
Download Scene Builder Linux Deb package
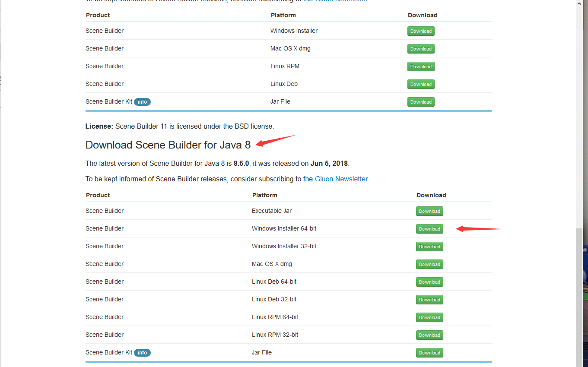420,84
